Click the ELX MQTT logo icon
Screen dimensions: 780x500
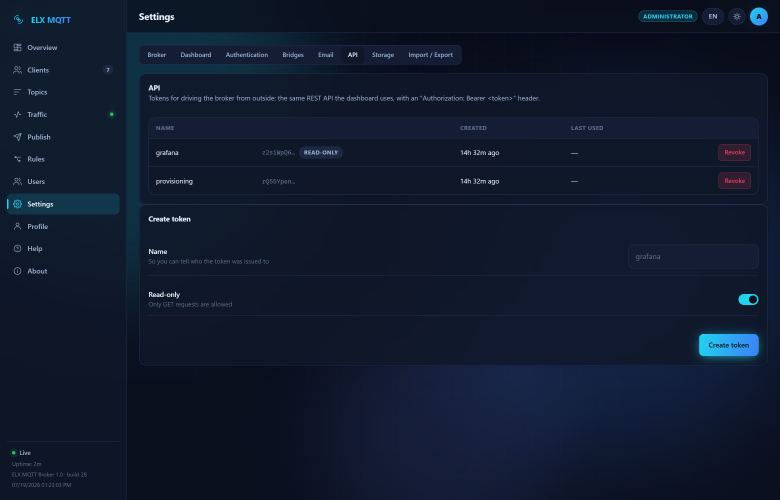pos(18,19)
